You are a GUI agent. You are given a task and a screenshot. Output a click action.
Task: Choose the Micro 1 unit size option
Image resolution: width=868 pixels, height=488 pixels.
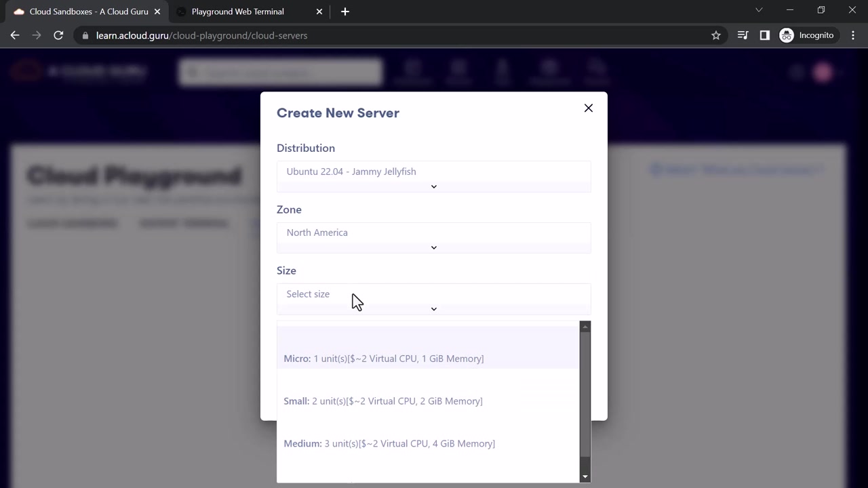(x=428, y=359)
